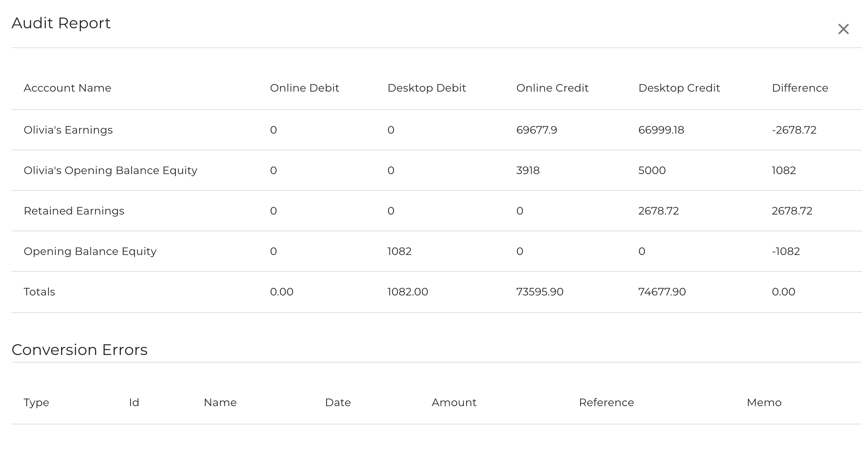Click total Desktop Credit 74677.90
The width and height of the screenshot is (868, 471).
point(662,292)
